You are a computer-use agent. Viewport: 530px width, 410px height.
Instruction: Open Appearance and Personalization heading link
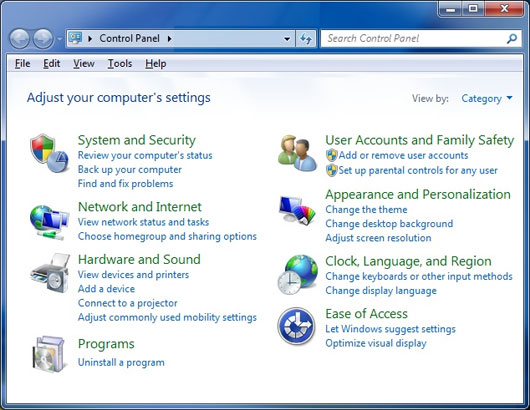click(x=418, y=194)
